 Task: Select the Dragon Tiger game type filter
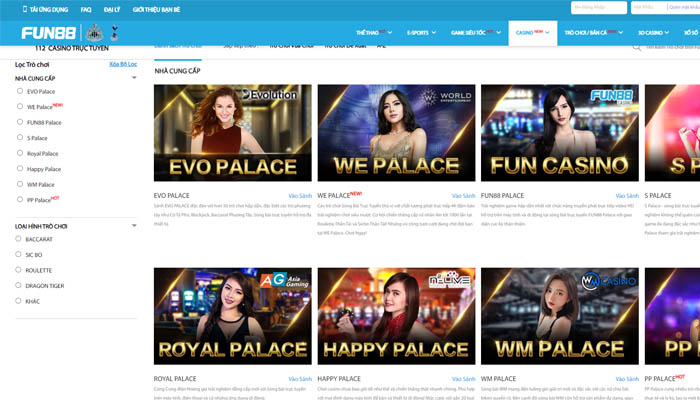coord(18,285)
